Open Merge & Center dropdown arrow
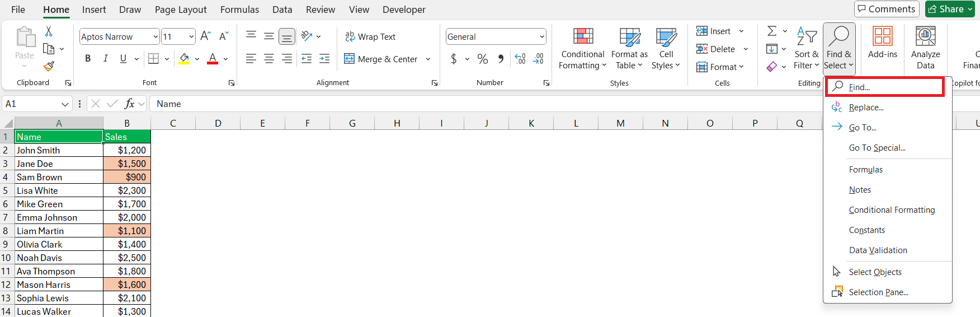The image size is (980, 317). pyautogui.click(x=428, y=59)
